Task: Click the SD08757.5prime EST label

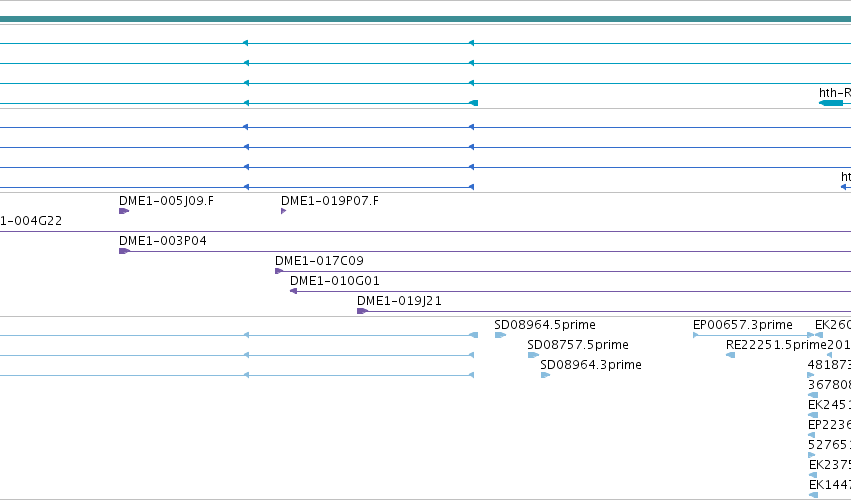Action: (577, 345)
